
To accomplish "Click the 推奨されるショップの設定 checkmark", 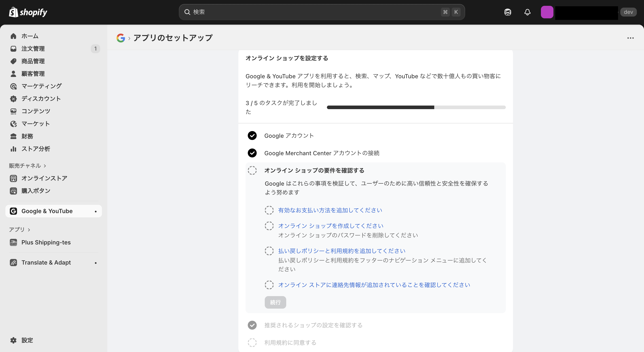I will pyautogui.click(x=252, y=325).
